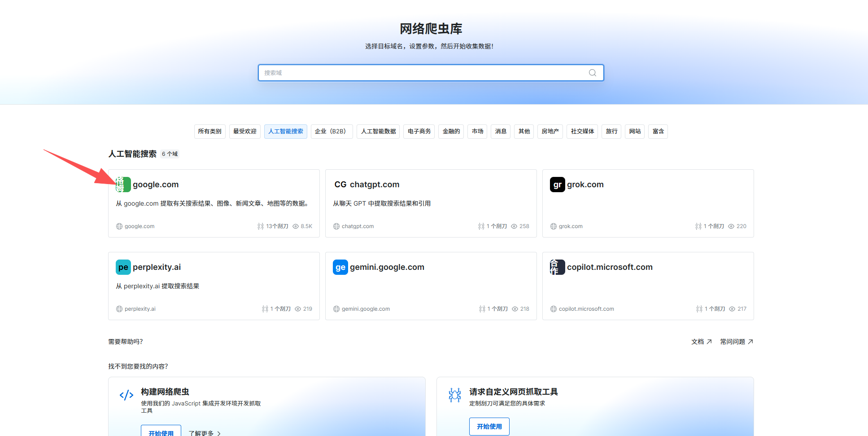Click the 开始使用 button
This screenshot has height=436, width=868.
pos(489,426)
